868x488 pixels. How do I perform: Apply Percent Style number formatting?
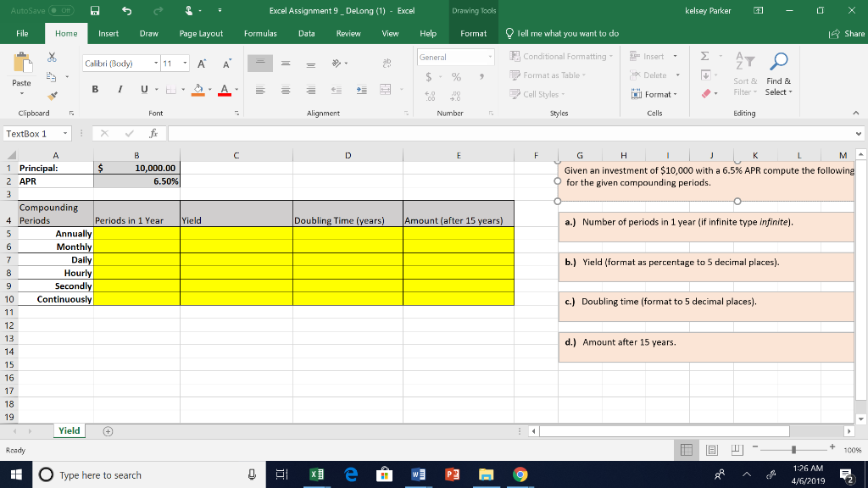[x=454, y=76]
